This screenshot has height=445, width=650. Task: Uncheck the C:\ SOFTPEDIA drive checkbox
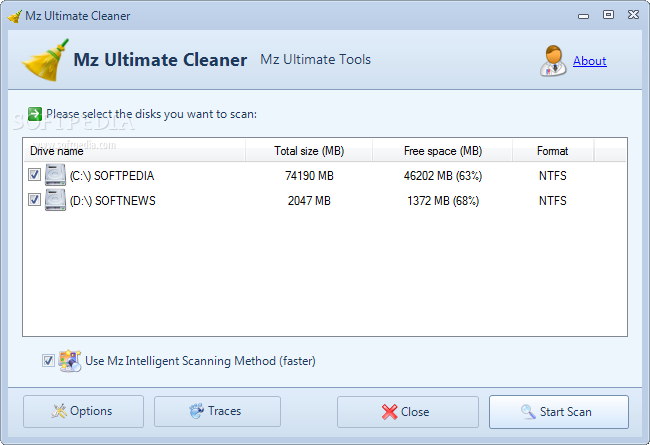[34, 175]
